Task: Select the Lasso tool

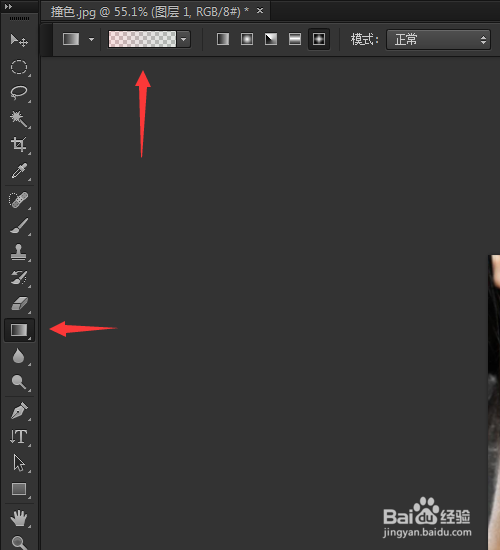Action: 19,93
